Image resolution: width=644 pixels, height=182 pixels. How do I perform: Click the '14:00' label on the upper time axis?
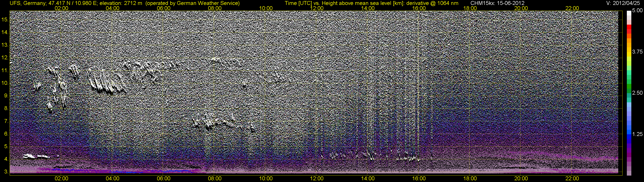pyautogui.click(x=368, y=8)
